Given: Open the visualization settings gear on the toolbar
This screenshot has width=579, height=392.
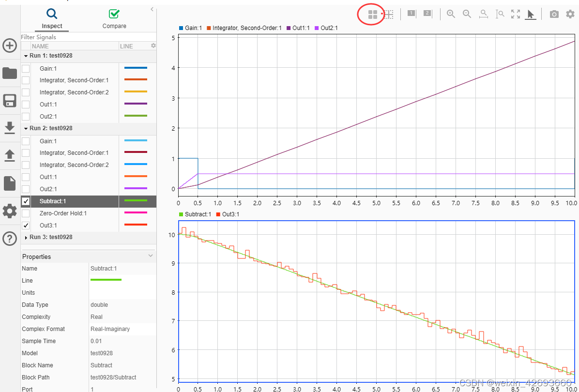Looking at the screenshot, I should pos(570,14).
